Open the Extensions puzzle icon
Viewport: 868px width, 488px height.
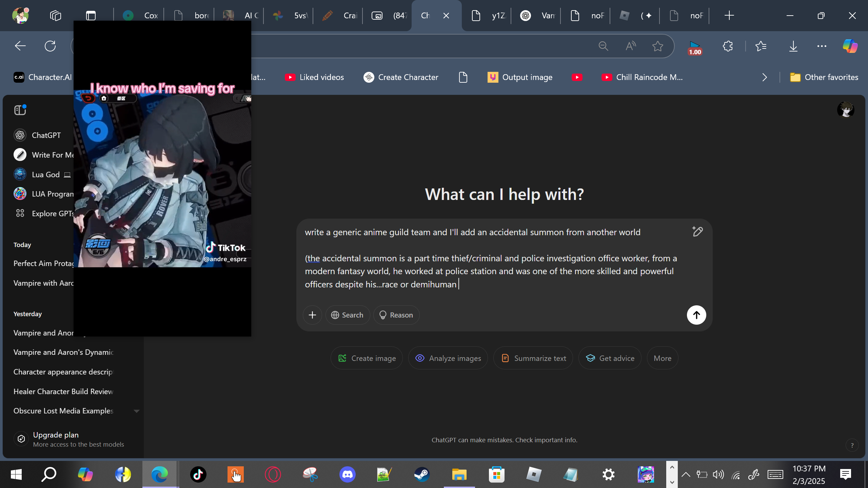point(728,46)
